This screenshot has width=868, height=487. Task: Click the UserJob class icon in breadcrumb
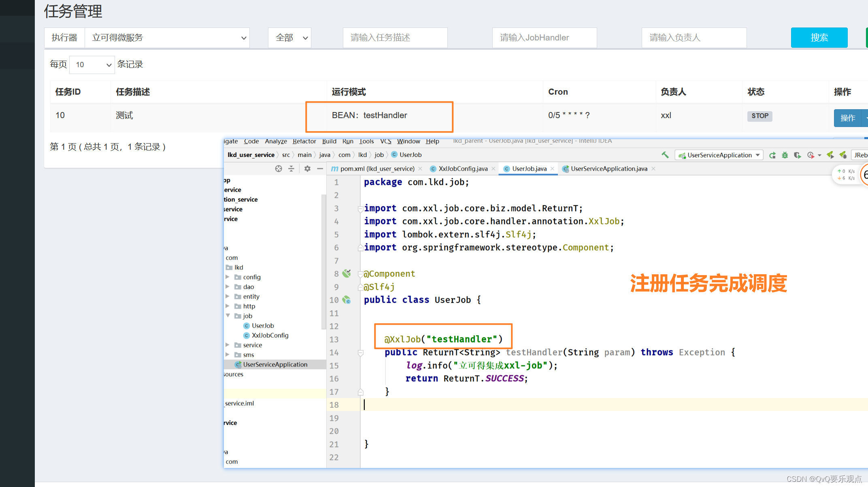394,155
